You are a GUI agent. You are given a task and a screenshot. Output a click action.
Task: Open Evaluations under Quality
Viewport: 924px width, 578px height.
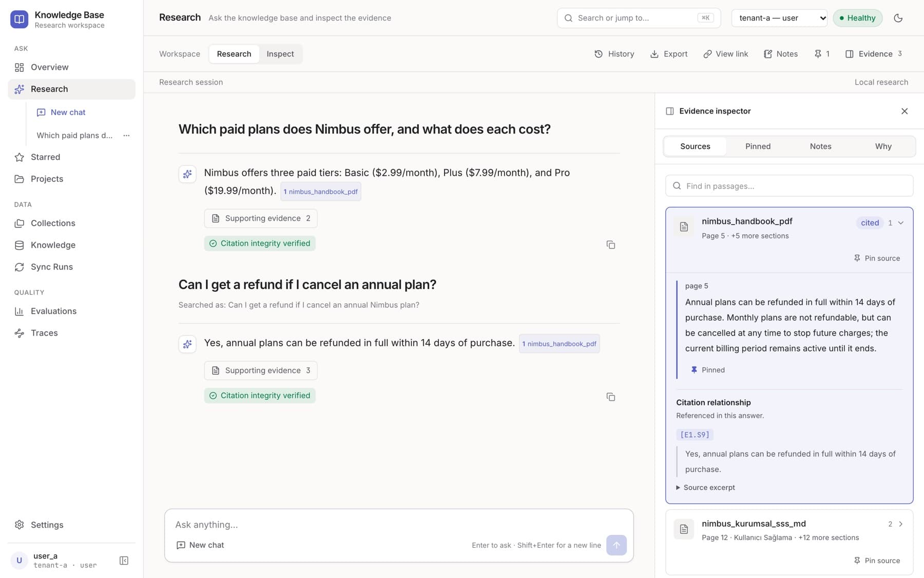click(x=71, y=311)
